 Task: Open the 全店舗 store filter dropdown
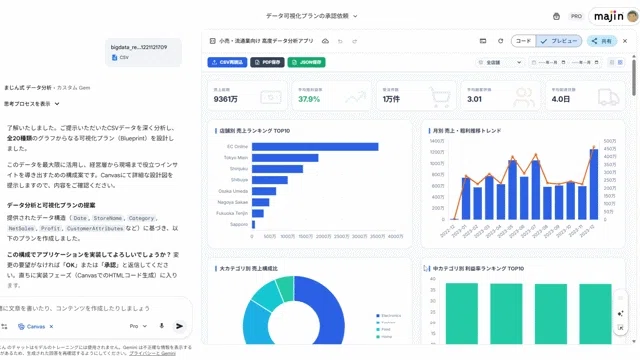500,62
